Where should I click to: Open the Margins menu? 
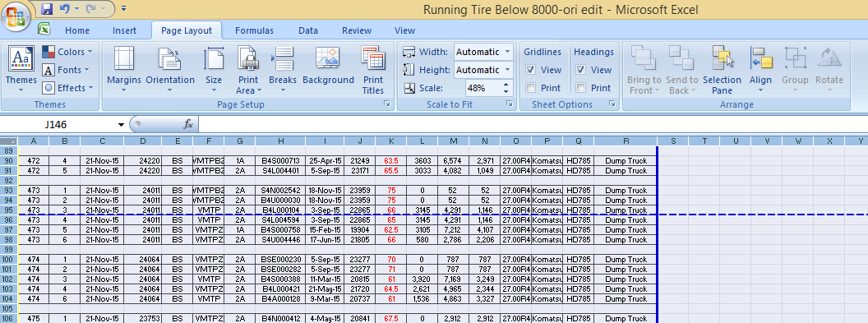point(124,69)
